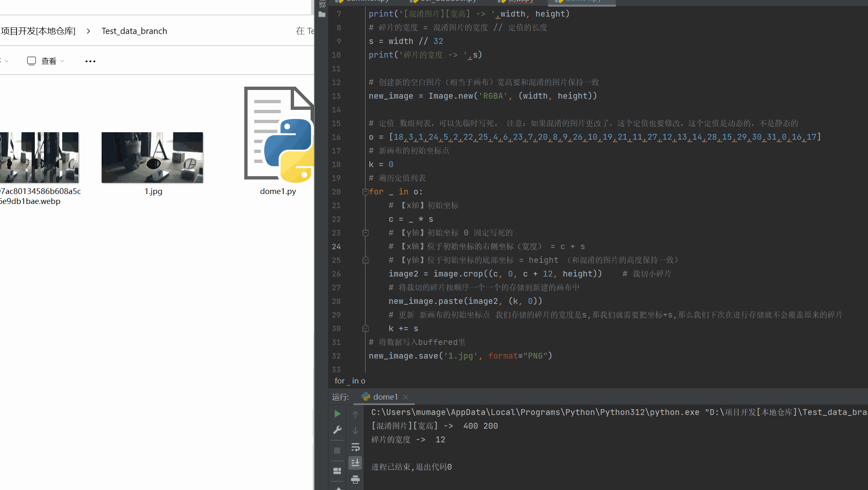Select the dome1.py file icon
The width and height of the screenshot is (868, 490).
tap(279, 135)
